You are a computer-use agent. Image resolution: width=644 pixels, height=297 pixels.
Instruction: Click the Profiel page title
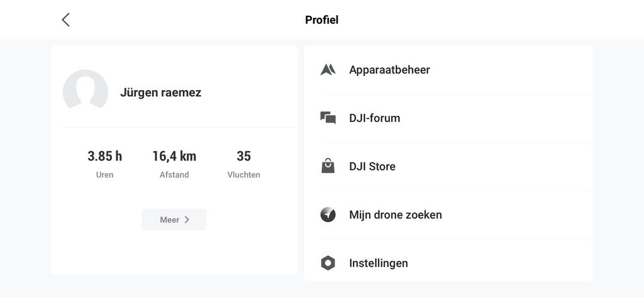(322, 20)
